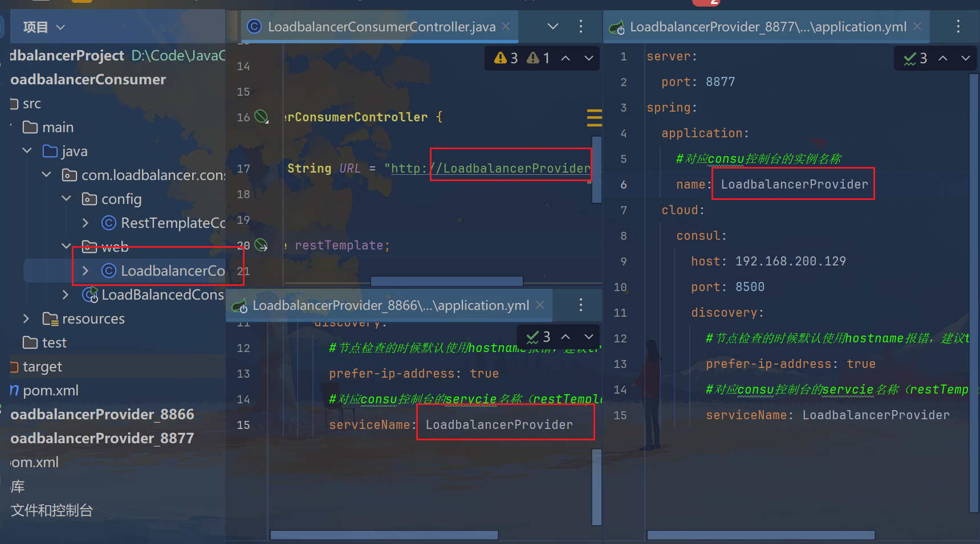The height and width of the screenshot is (544, 980).
Task: Click the typo check indicator in the 8866 yml
Action: click(x=539, y=337)
